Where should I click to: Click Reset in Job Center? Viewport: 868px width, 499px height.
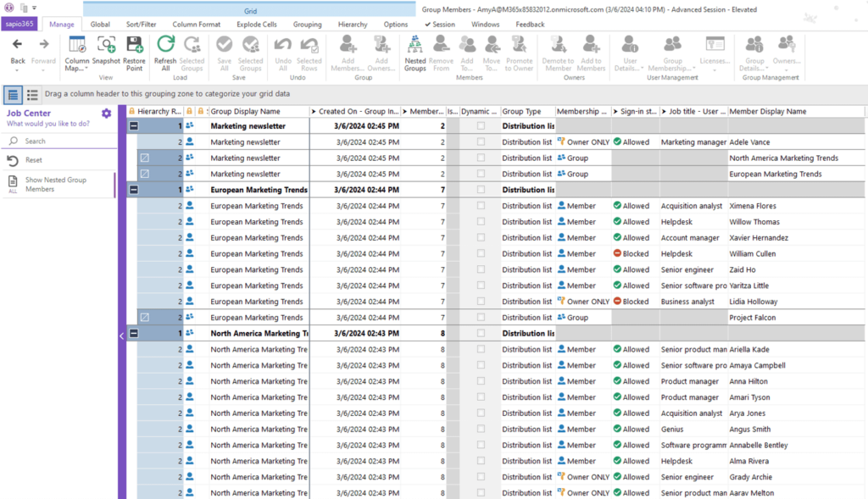[x=33, y=160]
